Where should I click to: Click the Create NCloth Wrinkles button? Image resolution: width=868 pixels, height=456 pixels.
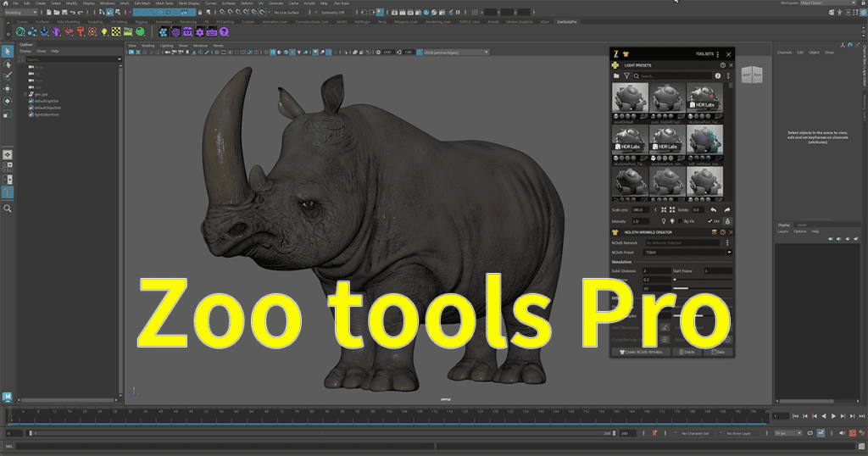point(641,352)
